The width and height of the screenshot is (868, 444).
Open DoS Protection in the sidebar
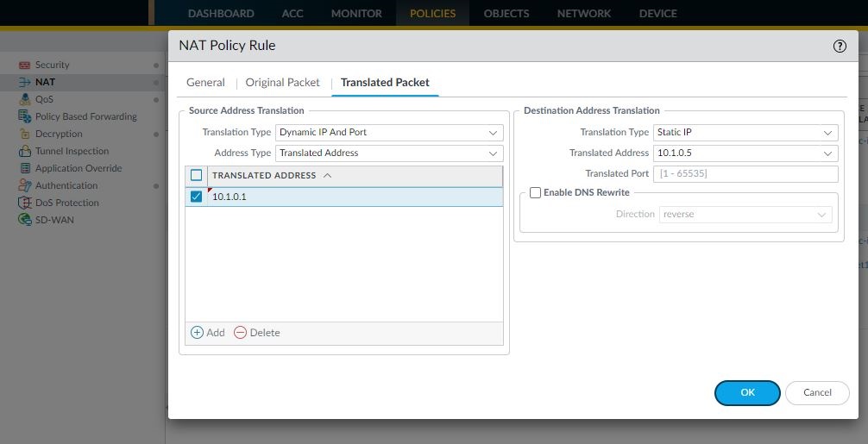(67, 203)
